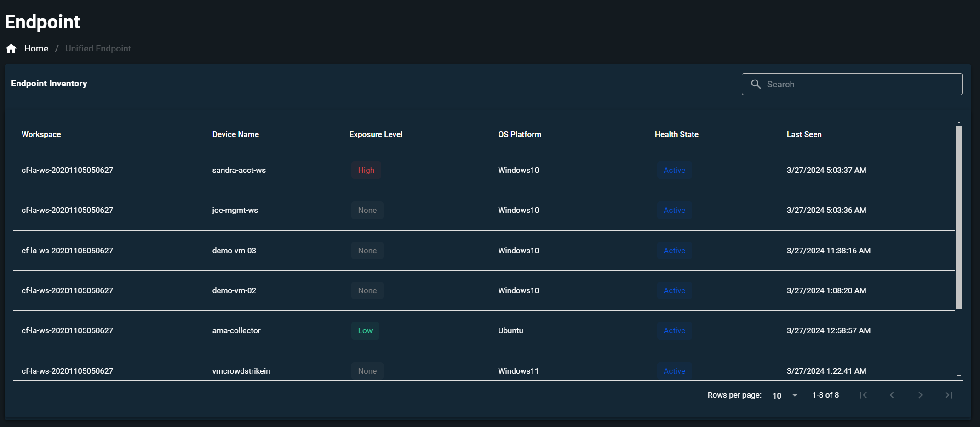Open the Rows per page dropdown
The height and width of the screenshot is (427, 980).
point(785,395)
